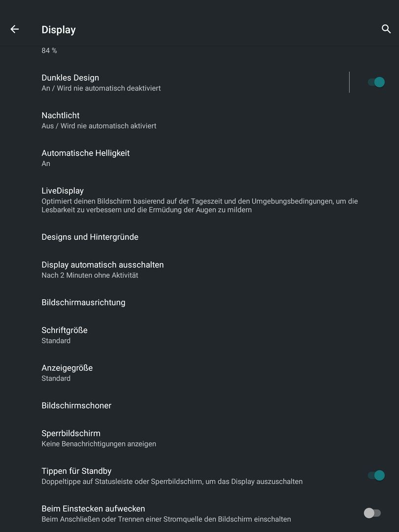The image size is (399, 532).
Task: Open settings search with magnifier icon
Action: (386, 29)
